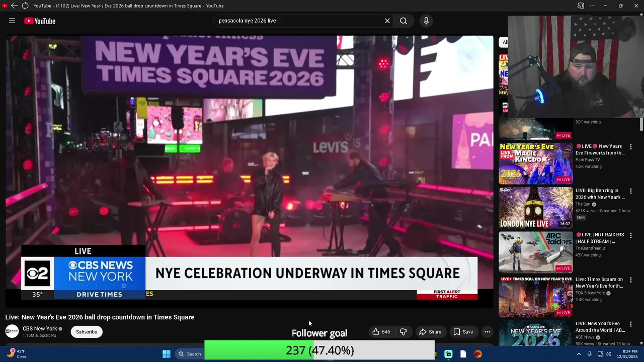644x362 pixels.
Task: Open FOX 5 Times Square live thumbnail
Action: point(536,296)
